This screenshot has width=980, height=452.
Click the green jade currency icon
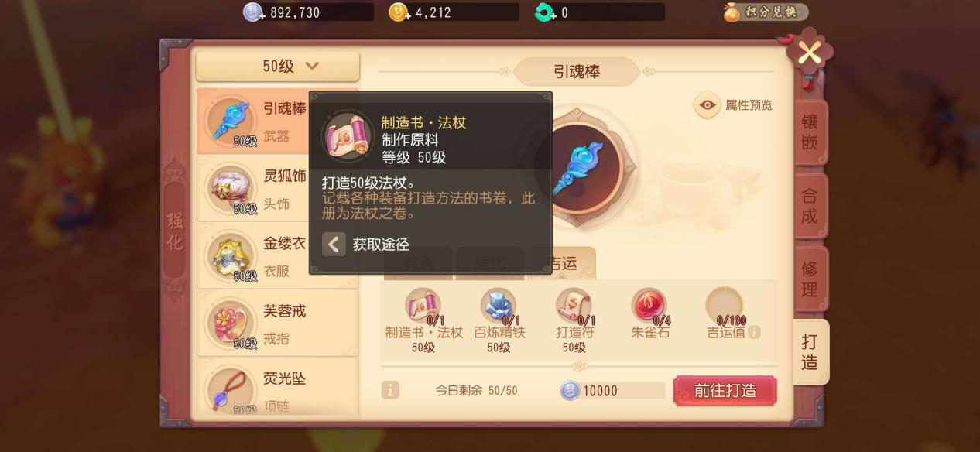tap(545, 12)
